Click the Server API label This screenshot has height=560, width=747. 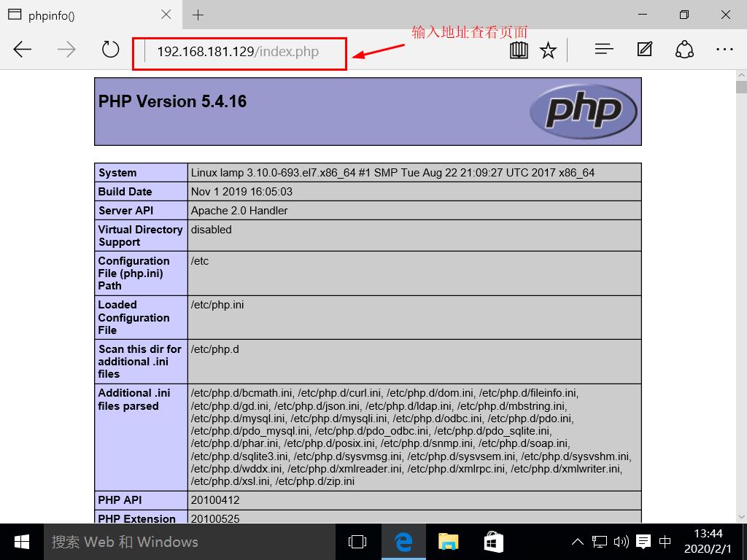125,211
